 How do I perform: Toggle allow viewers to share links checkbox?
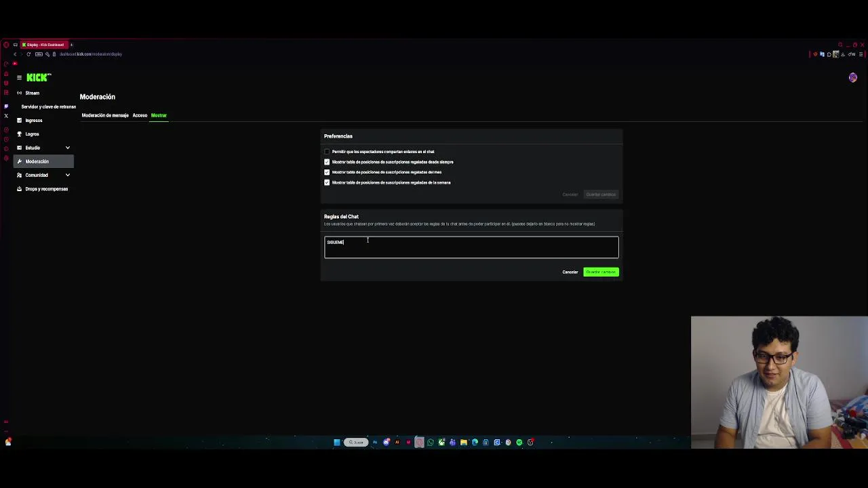click(x=327, y=152)
